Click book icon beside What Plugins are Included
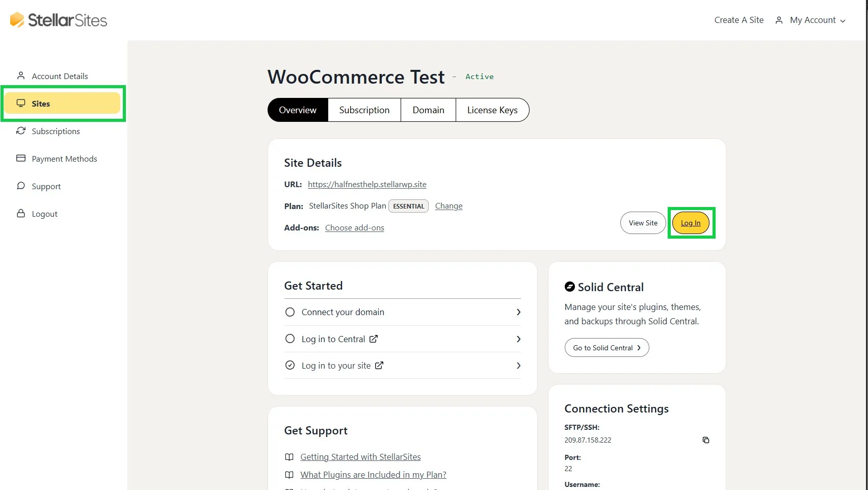The image size is (868, 490). 289,475
